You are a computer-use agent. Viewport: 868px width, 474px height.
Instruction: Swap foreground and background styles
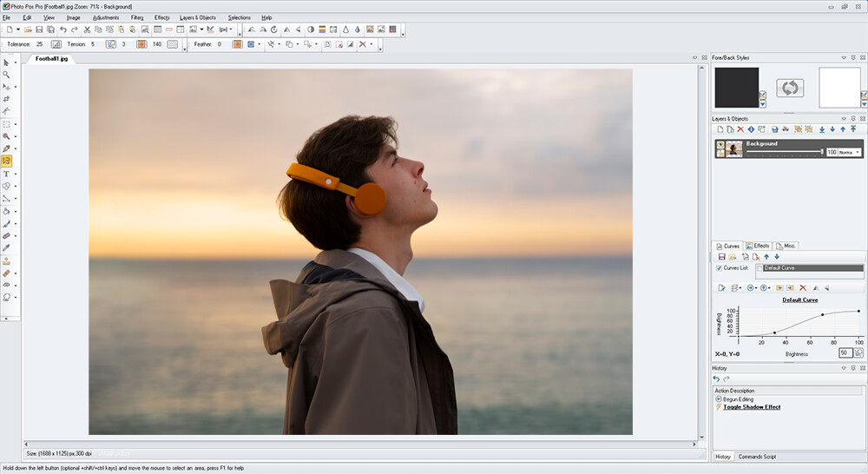pyautogui.click(x=789, y=88)
